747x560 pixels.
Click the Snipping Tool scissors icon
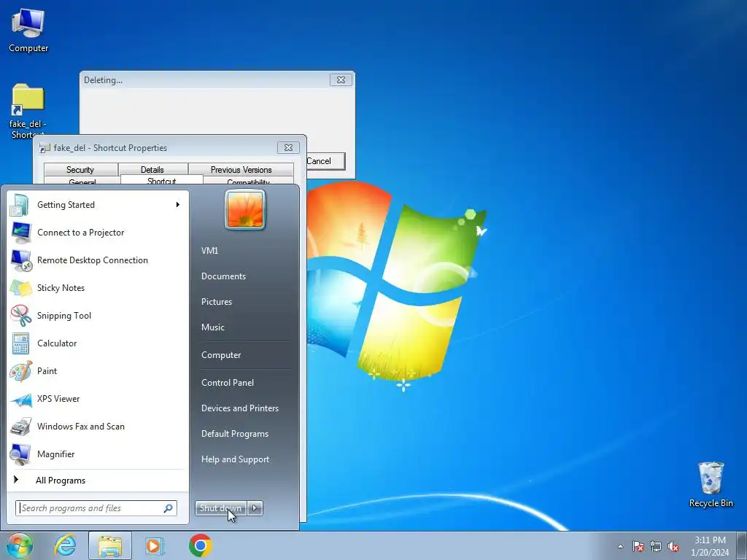pos(20,316)
